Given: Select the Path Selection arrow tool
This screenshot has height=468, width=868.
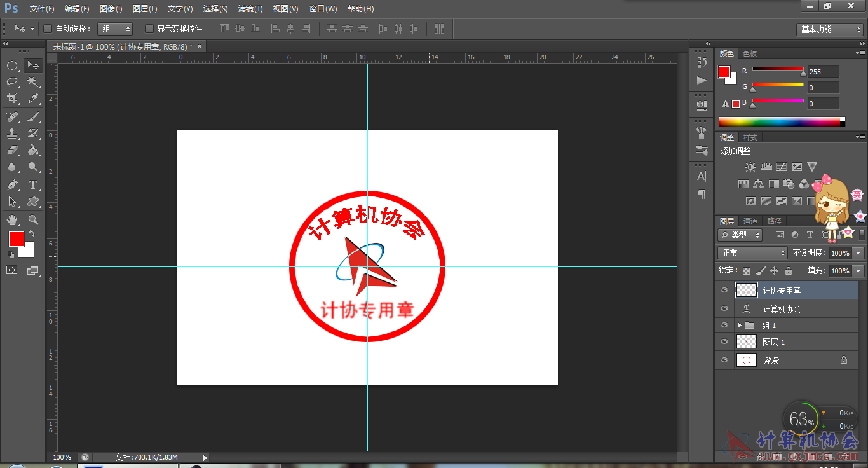Looking at the screenshot, I should click(12, 202).
